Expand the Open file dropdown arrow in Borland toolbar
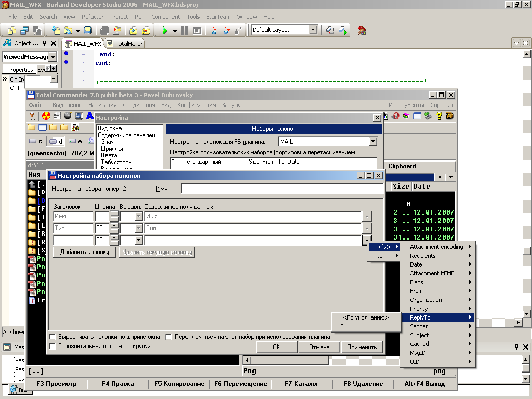 tap(78, 31)
